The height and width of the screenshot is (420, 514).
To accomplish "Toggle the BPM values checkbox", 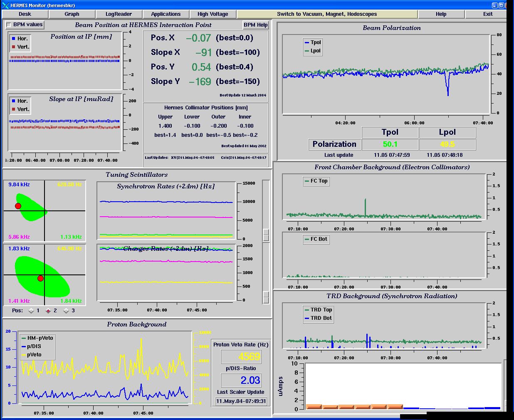I will tap(9, 25).
